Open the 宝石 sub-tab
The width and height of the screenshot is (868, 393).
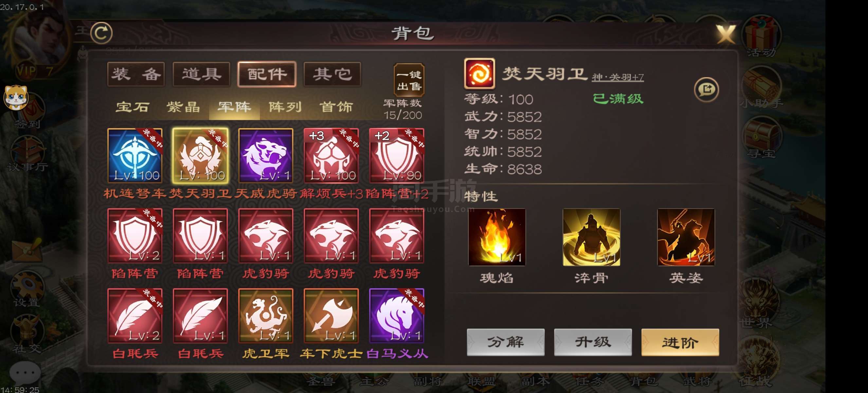click(133, 107)
